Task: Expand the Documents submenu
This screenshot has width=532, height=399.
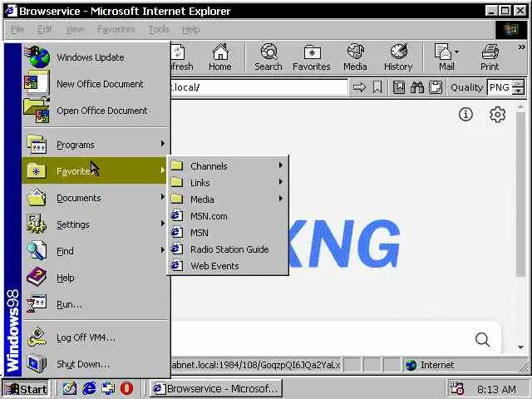Action: (96, 198)
